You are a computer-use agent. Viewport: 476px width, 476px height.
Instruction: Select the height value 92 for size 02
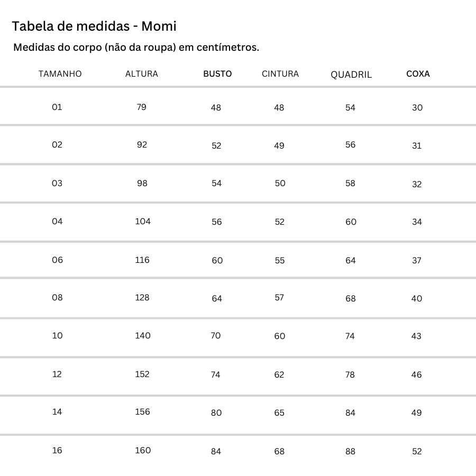(142, 144)
